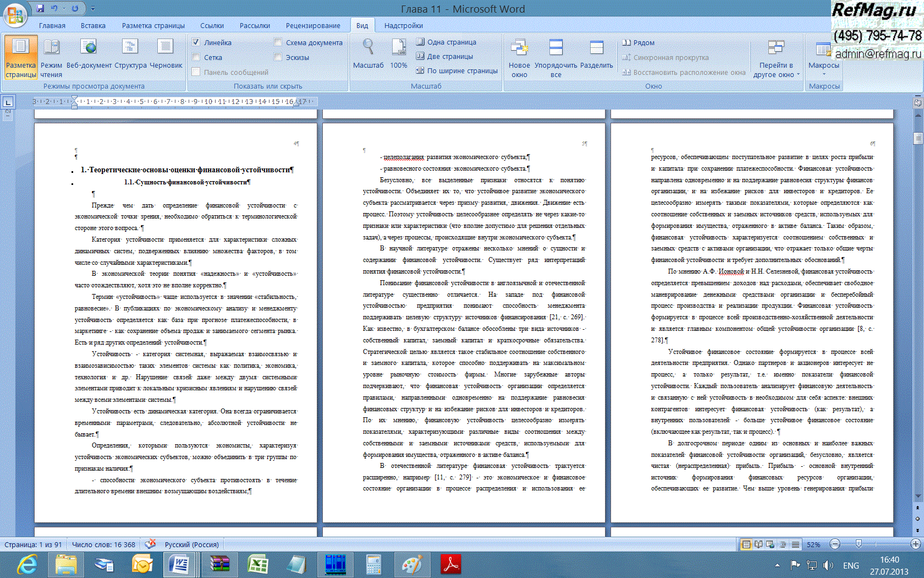The height and width of the screenshot is (578, 924).
Task: Click the zoom slider in status bar
Action: pos(859,544)
